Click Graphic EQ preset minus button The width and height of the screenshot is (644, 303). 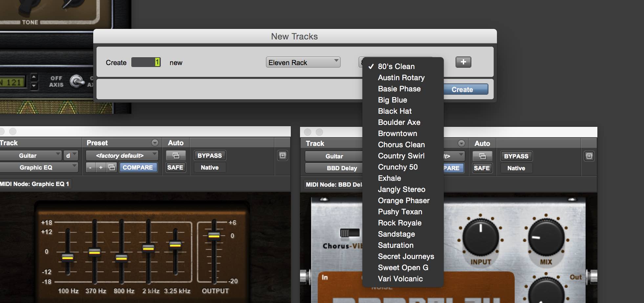(x=90, y=167)
